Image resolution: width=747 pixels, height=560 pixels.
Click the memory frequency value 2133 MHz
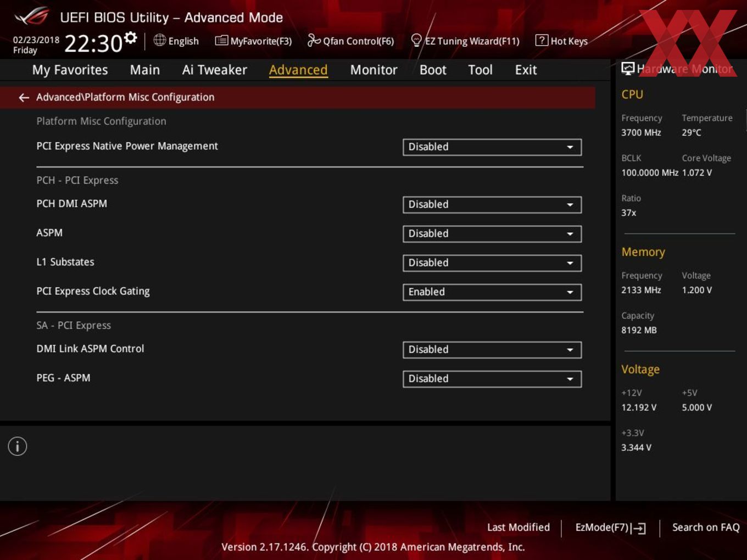pyautogui.click(x=641, y=290)
